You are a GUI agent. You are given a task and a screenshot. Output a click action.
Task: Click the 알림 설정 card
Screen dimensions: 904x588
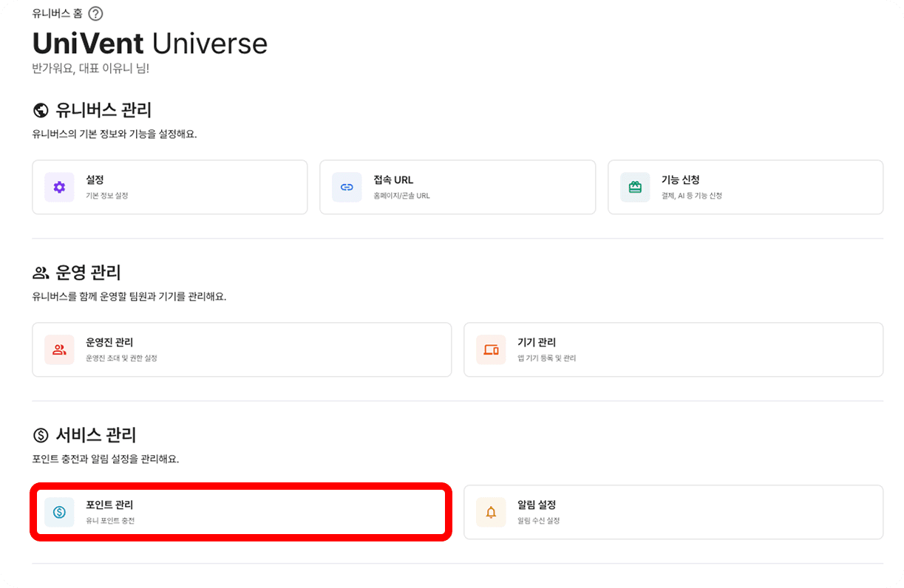(x=673, y=511)
